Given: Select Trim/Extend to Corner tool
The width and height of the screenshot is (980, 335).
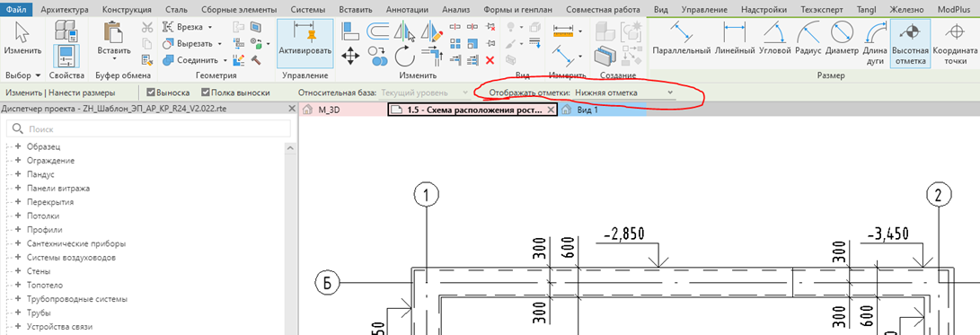Looking at the screenshot, I should coord(431,57).
